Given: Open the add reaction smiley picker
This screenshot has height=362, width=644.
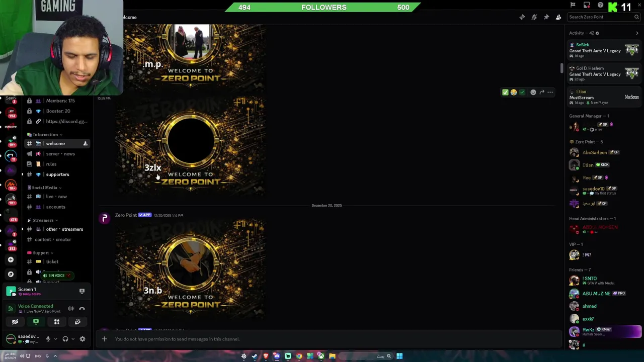Looking at the screenshot, I should [x=533, y=92].
